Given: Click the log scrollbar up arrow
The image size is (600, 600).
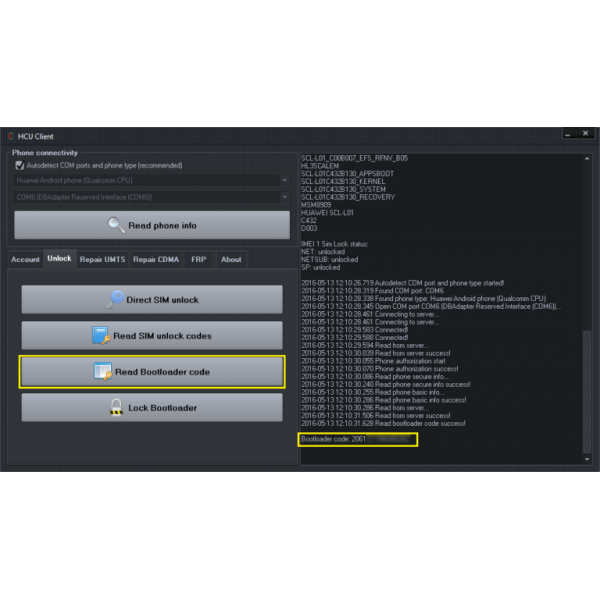Looking at the screenshot, I should (x=587, y=158).
